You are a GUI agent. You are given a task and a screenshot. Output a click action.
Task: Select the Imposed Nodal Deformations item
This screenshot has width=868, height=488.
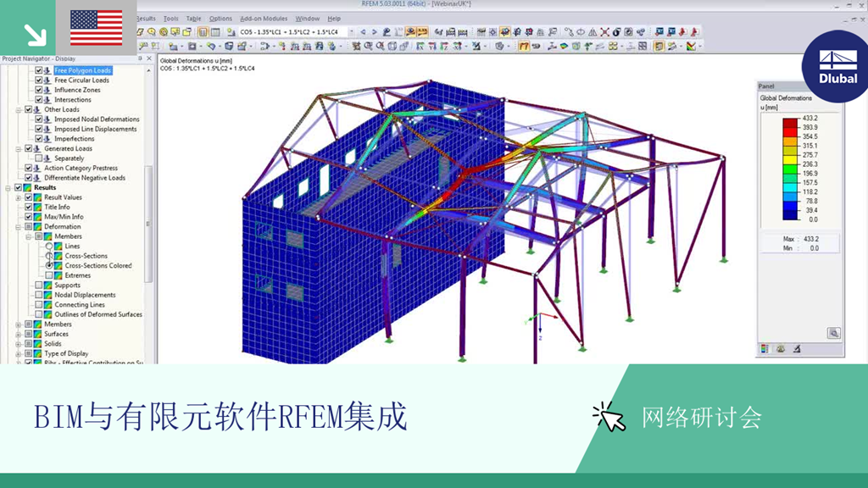[97, 119]
